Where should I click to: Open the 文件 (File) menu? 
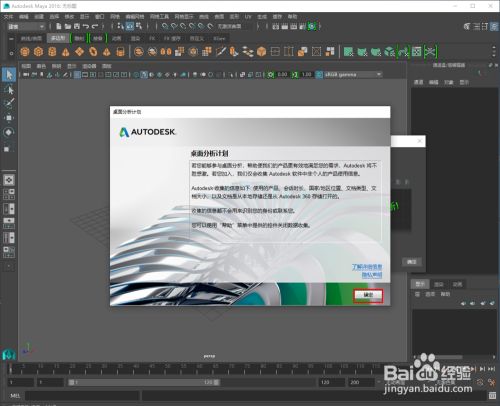click(x=8, y=17)
